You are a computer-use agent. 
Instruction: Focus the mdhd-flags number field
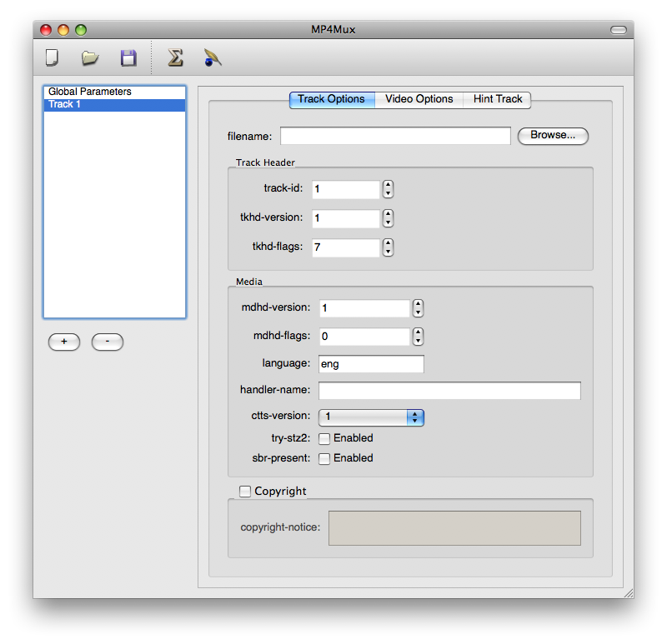pos(364,337)
